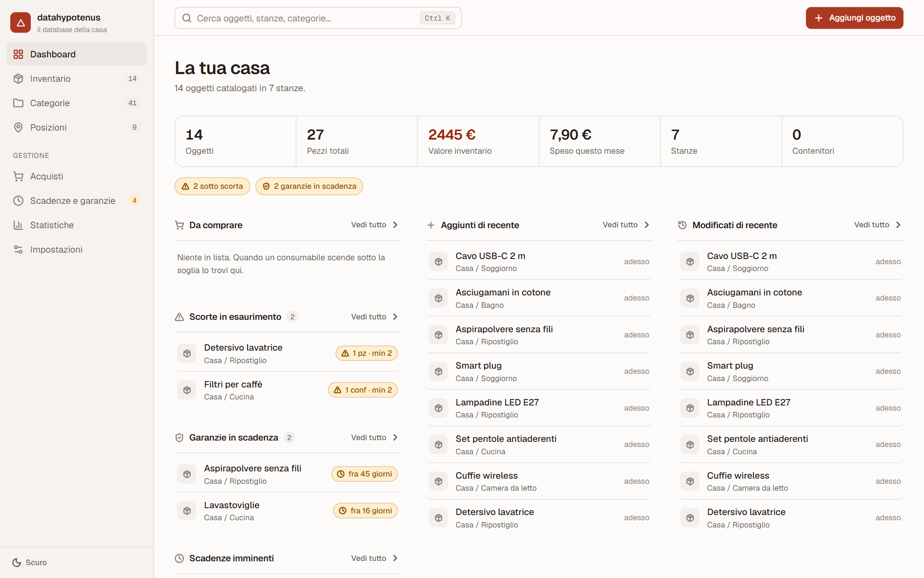Open Vedi tutto for Da comprare
The height and width of the screenshot is (578, 924).
375,225
